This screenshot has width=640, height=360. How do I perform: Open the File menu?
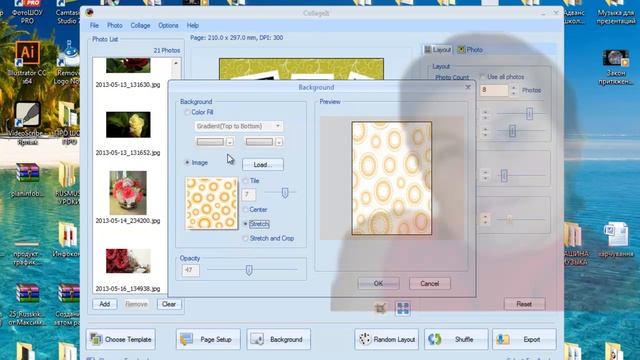pos(94,25)
